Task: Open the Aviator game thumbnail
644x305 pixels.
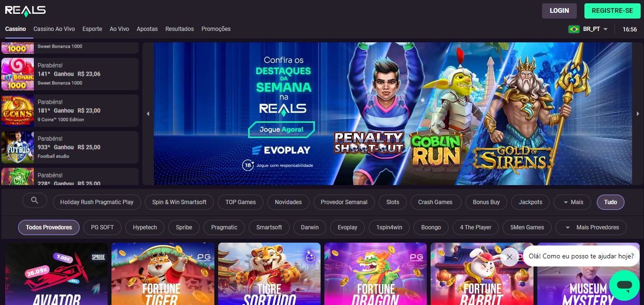Action: pos(57,274)
